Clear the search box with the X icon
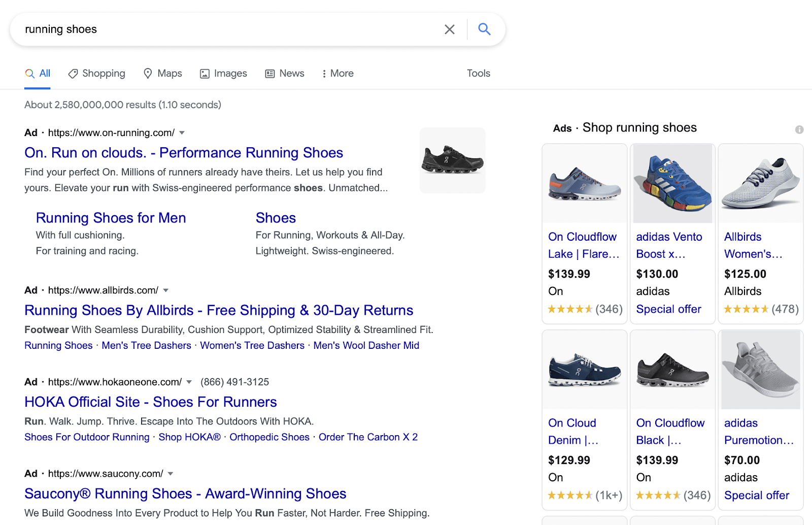The height and width of the screenshot is (525, 812). click(x=450, y=29)
